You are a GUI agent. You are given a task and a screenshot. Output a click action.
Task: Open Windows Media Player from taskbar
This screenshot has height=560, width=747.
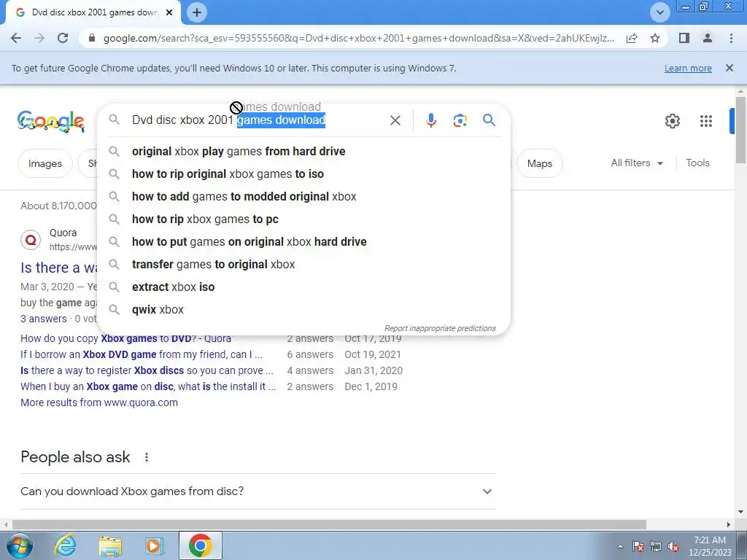[154, 545]
